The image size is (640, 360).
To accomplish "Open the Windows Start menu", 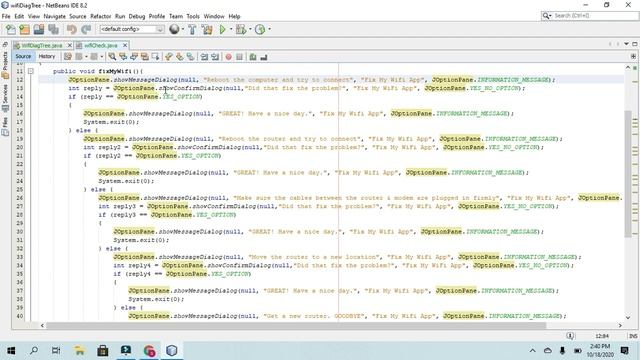I will click(x=11, y=350).
